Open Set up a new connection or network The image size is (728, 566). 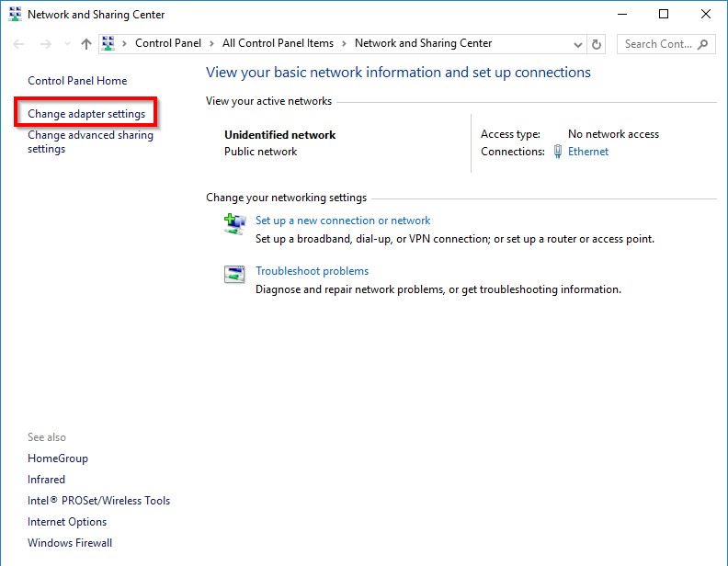(x=343, y=221)
